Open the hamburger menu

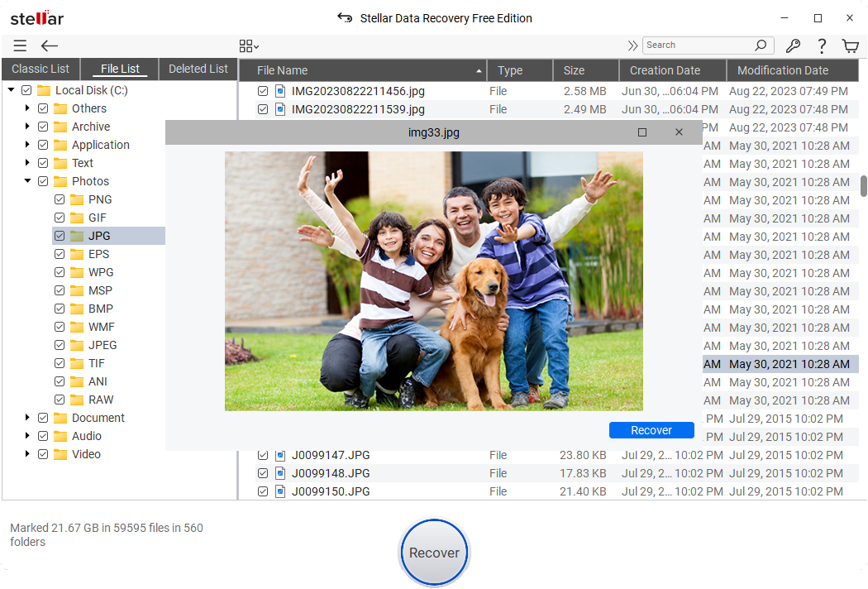(20, 46)
